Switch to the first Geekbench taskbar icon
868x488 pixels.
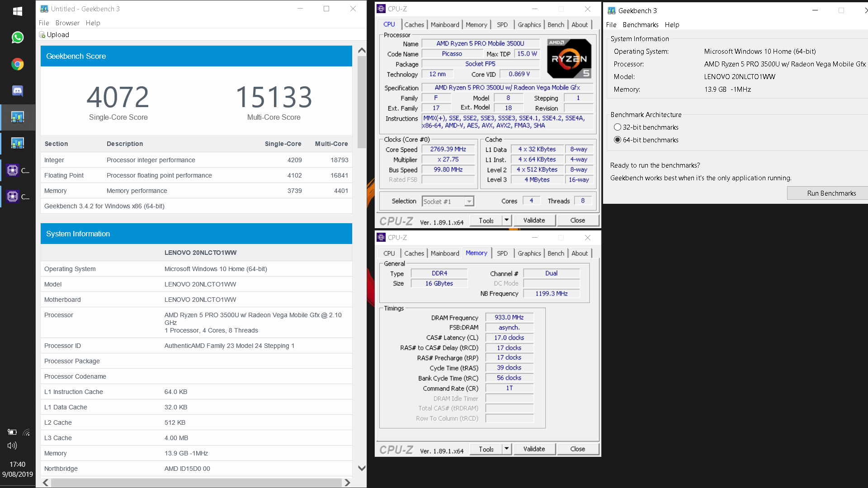pos(18,117)
